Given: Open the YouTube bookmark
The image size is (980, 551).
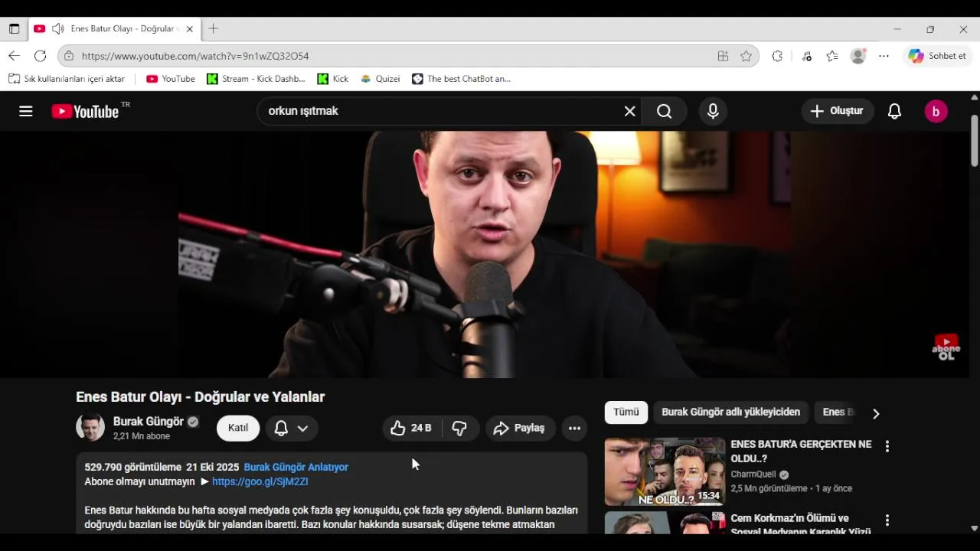Looking at the screenshot, I should click(x=171, y=79).
